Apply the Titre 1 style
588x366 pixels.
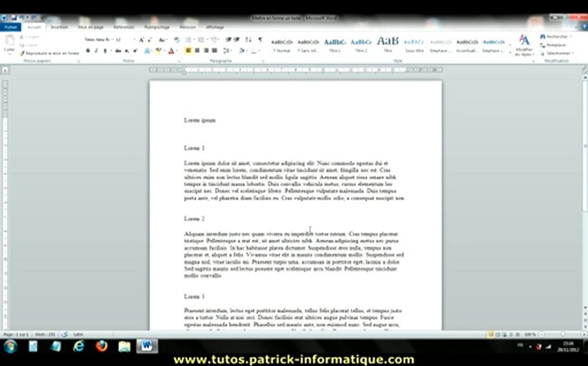pyautogui.click(x=335, y=45)
